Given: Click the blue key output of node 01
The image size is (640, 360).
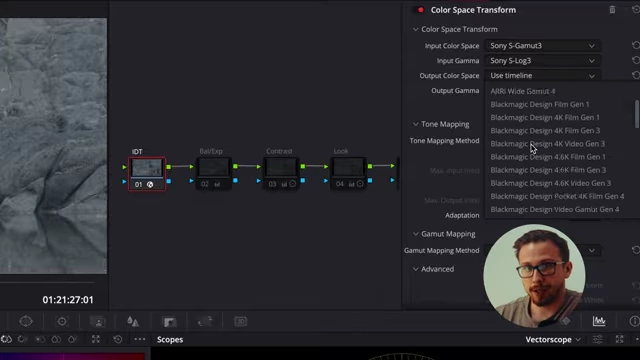Looking at the screenshot, I should click(169, 181).
